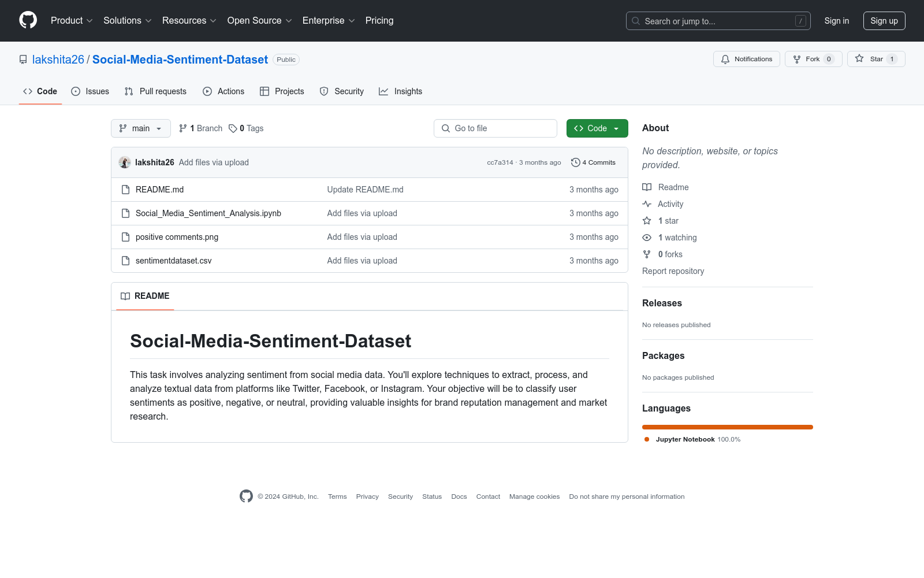Image resolution: width=924 pixels, height=578 pixels.
Task: Click the Terms link in footer
Action: (x=337, y=497)
